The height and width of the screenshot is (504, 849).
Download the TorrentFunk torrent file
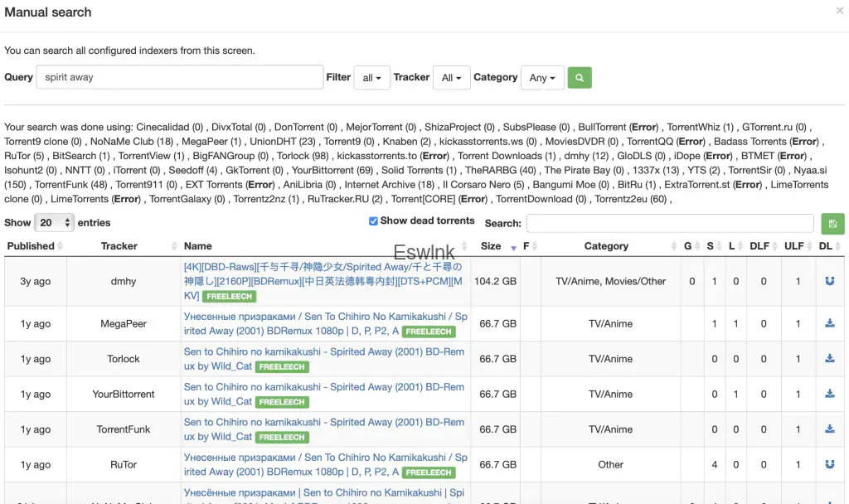(x=829, y=429)
